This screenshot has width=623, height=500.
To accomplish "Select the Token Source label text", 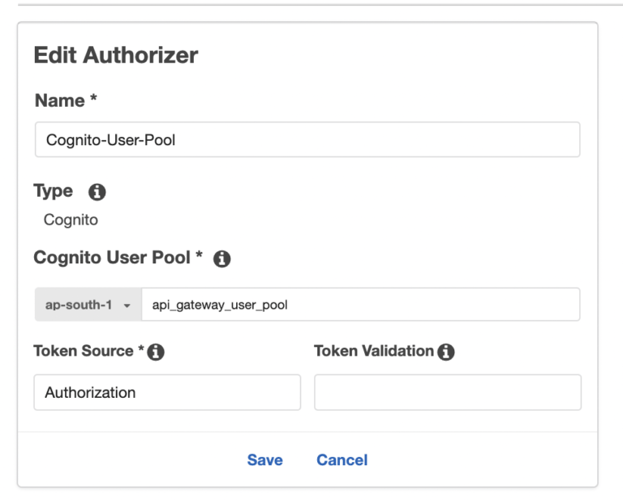I will pos(83,351).
